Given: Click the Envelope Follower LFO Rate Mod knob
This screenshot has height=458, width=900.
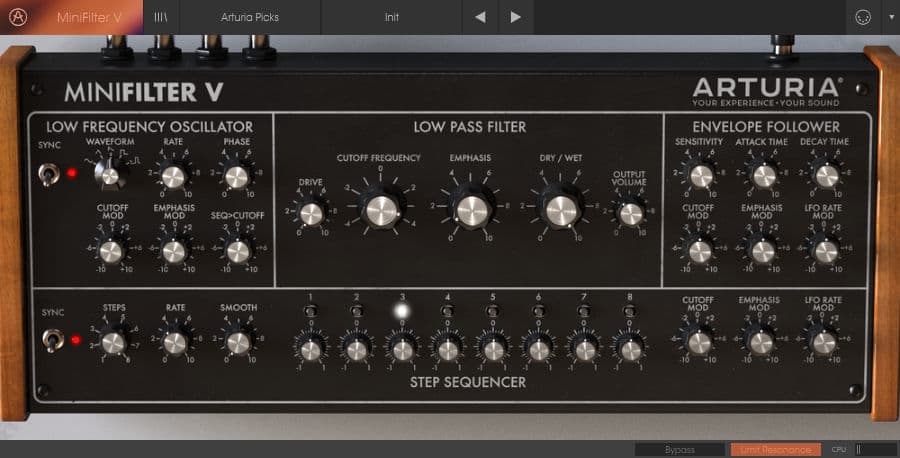Looking at the screenshot, I should [x=827, y=251].
